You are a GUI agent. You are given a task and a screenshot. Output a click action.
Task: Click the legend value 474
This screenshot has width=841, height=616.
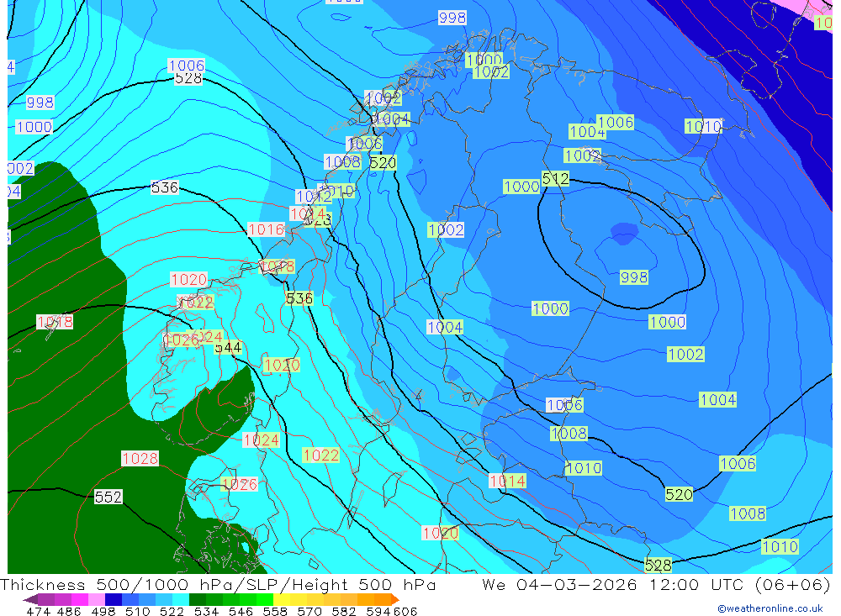[x=38, y=611]
